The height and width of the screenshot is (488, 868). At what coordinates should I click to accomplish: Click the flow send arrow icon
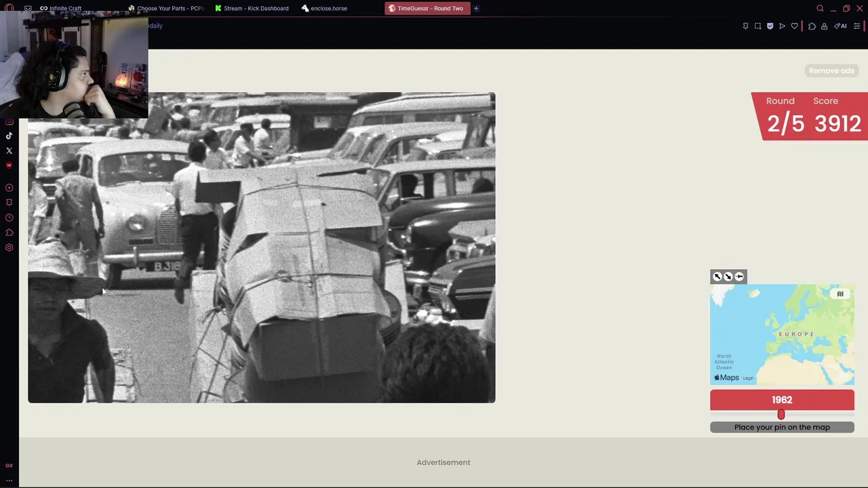point(782,26)
